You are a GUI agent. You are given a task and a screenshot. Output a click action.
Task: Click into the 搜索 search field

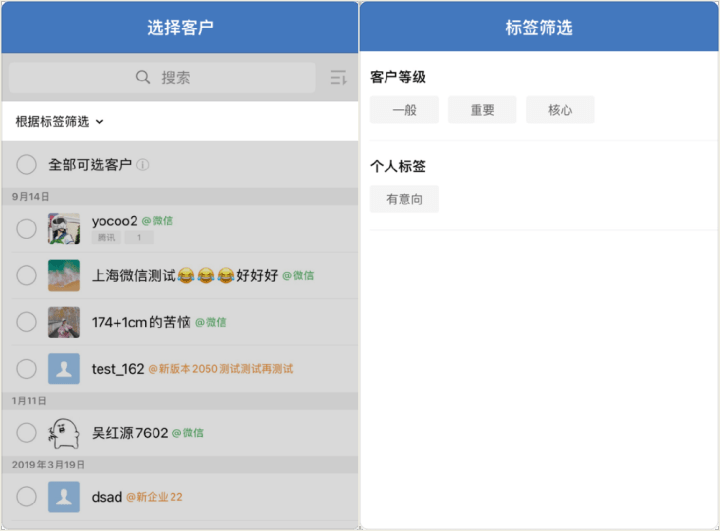pos(175,78)
